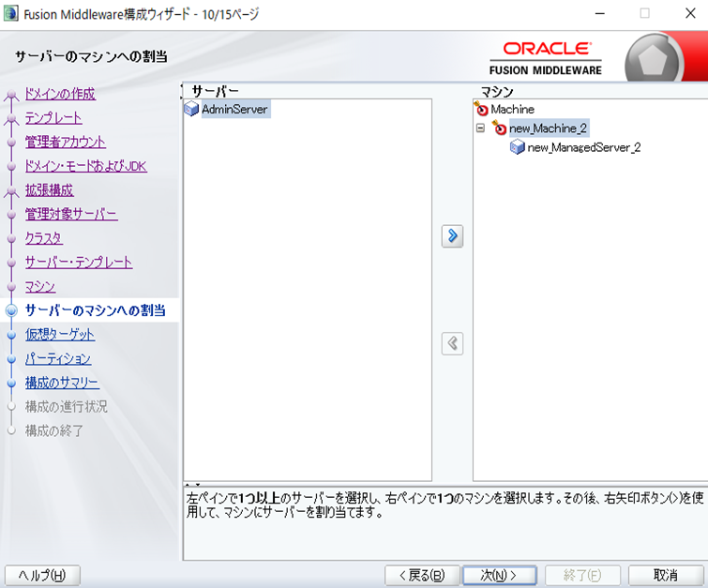The height and width of the screenshot is (588, 708).
Task: Click the new_ManagedServer_2 server icon
Action: pyautogui.click(x=518, y=147)
